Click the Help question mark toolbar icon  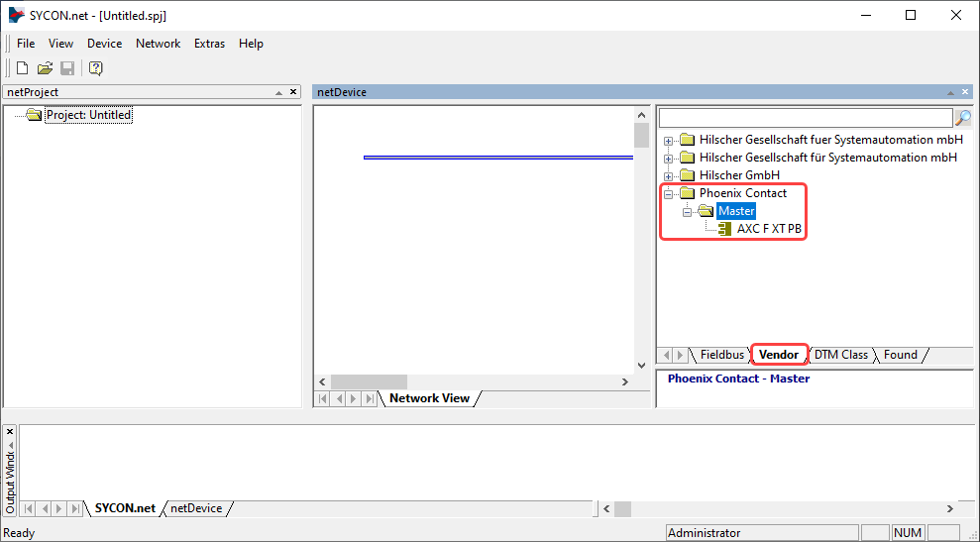[96, 68]
